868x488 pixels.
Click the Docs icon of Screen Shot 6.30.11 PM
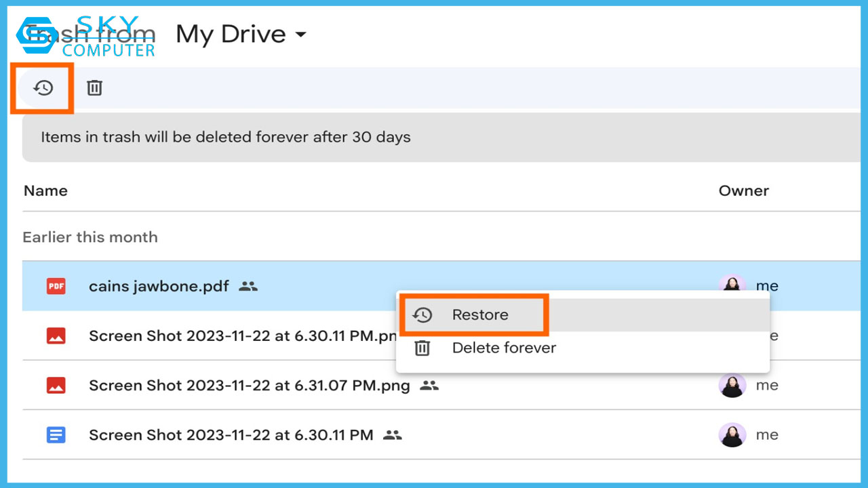[56, 435]
